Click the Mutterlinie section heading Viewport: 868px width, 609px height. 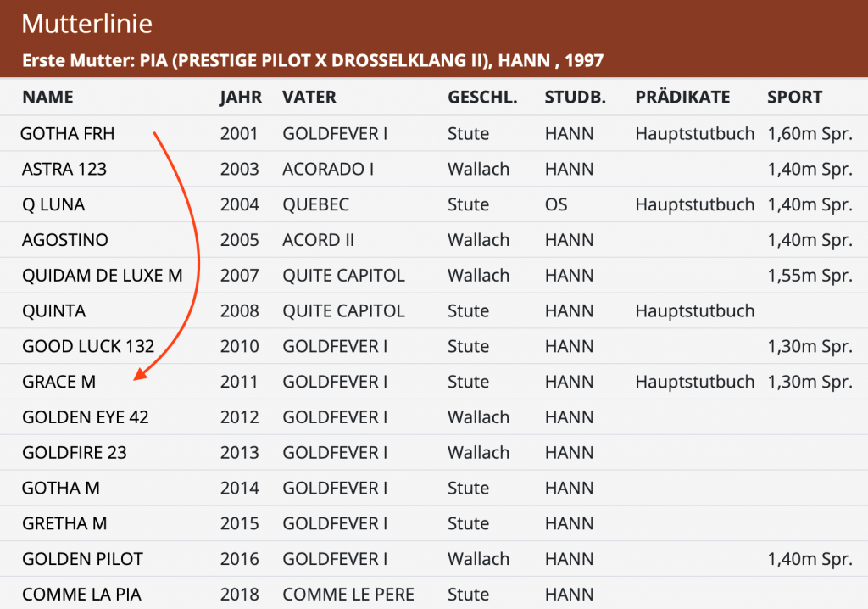tap(87, 24)
